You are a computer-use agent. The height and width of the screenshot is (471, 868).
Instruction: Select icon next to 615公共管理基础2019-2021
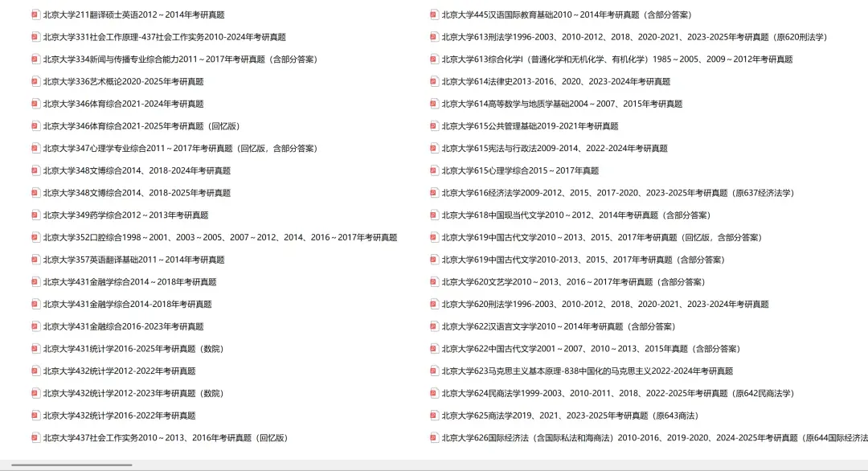click(434, 126)
